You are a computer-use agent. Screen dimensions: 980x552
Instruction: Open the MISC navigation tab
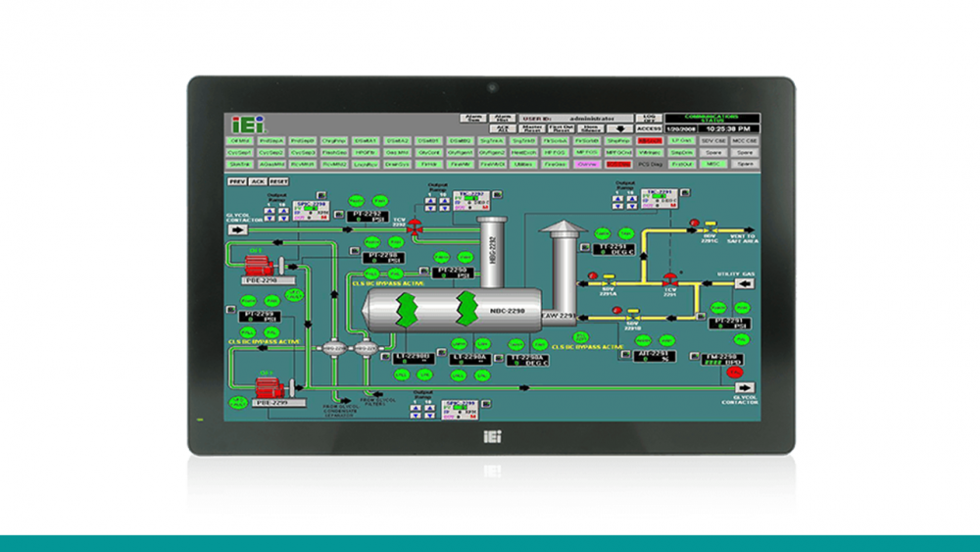[x=713, y=164]
